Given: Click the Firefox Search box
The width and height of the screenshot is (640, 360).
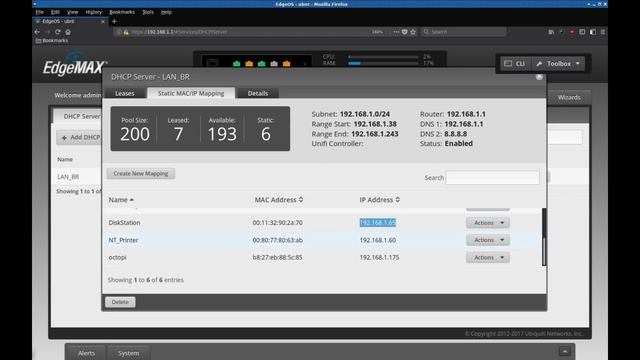Looking at the screenshot, I should (x=464, y=32).
